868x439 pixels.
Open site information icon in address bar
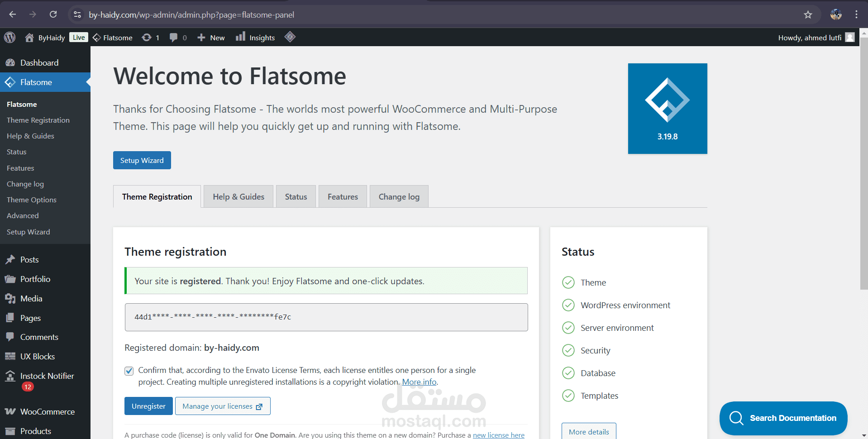click(77, 14)
